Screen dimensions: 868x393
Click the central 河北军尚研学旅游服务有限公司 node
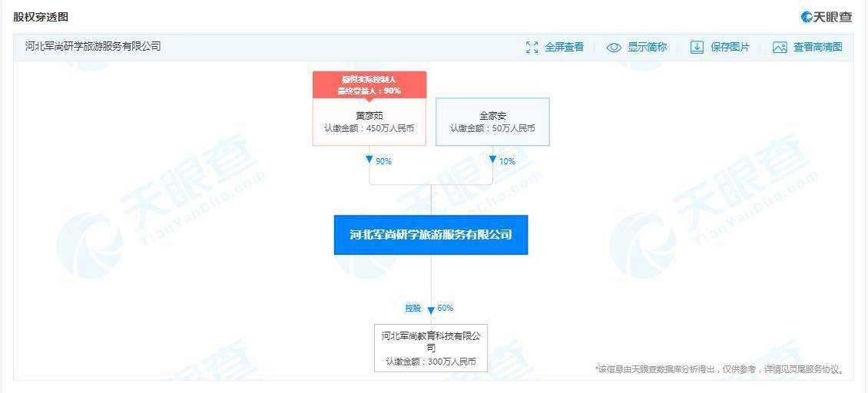click(431, 235)
